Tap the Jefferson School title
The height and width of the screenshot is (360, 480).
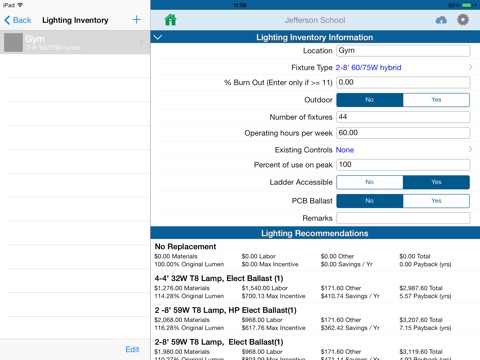click(315, 20)
